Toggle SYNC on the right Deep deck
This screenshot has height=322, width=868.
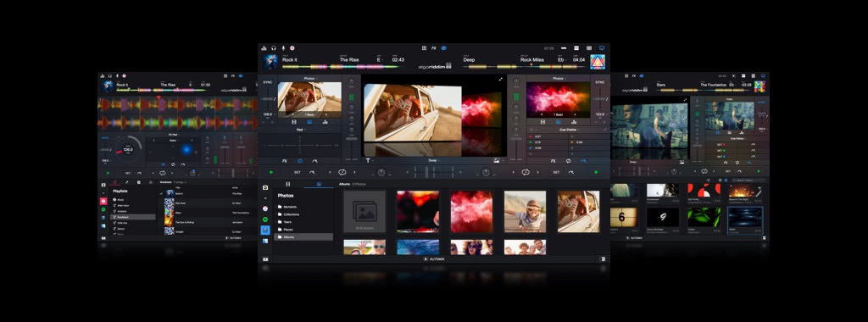(x=599, y=82)
